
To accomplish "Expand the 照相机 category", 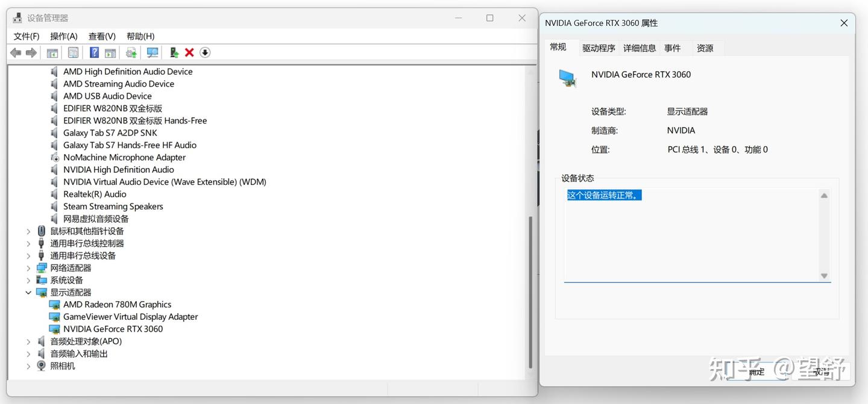I will coord(28,366).
